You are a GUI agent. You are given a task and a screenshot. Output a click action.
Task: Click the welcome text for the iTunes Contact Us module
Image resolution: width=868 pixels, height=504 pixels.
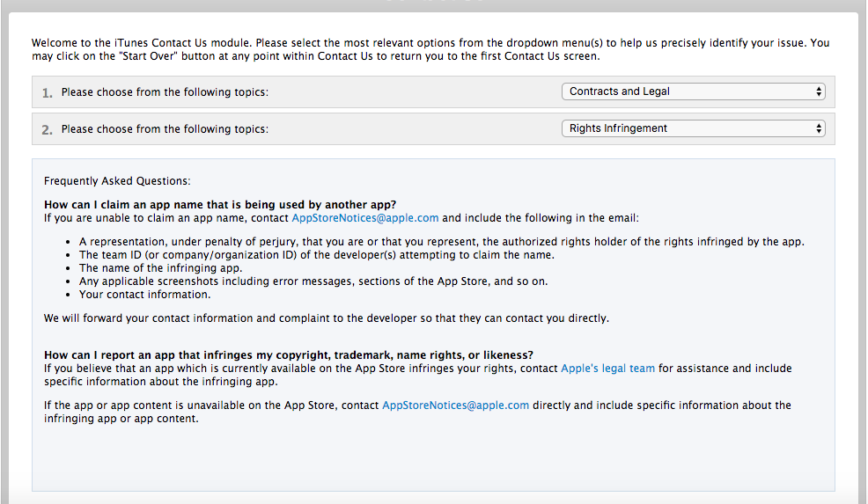430,49
